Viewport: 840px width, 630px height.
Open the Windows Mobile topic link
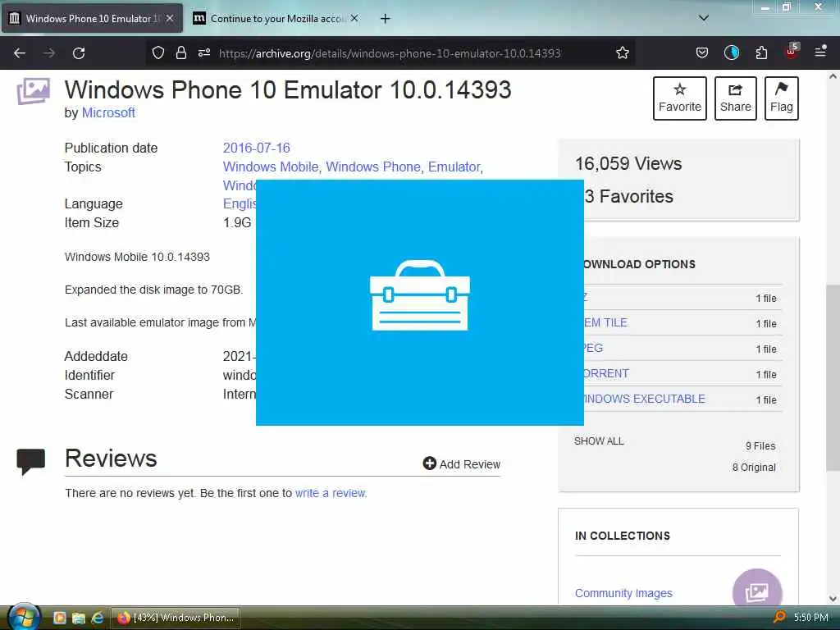(x=271, y=167)
